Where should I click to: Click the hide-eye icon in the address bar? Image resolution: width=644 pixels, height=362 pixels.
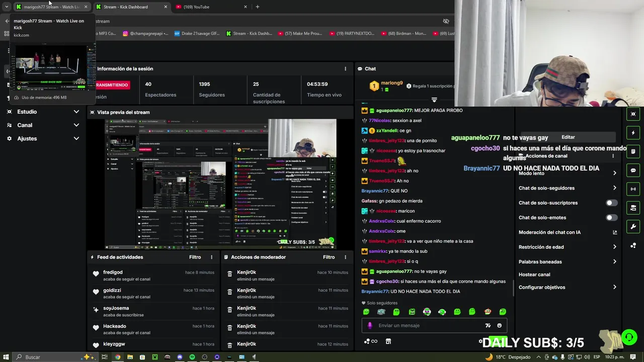point(446,21)
